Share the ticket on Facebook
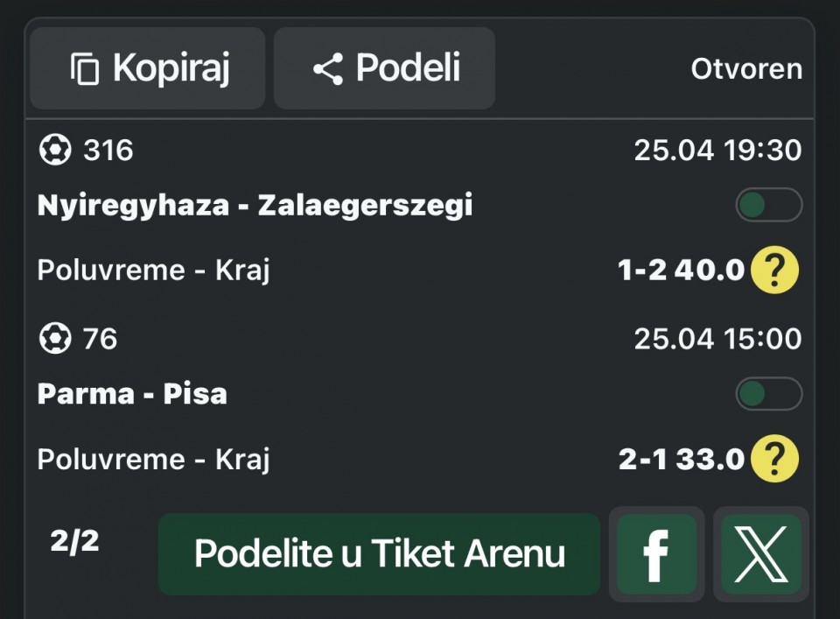The width and height of the screenshot is (840, 619). 656,554
